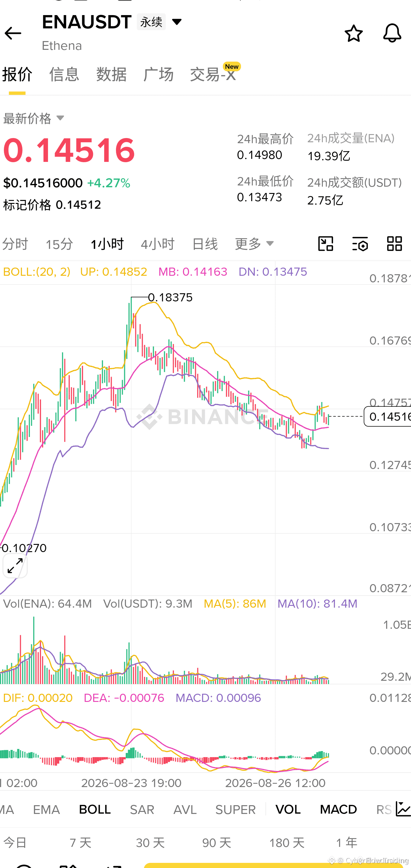Screen dimensions: 411x868
Task: Tap the 0.14516 current price marker on chart
Action: (388, 416)
